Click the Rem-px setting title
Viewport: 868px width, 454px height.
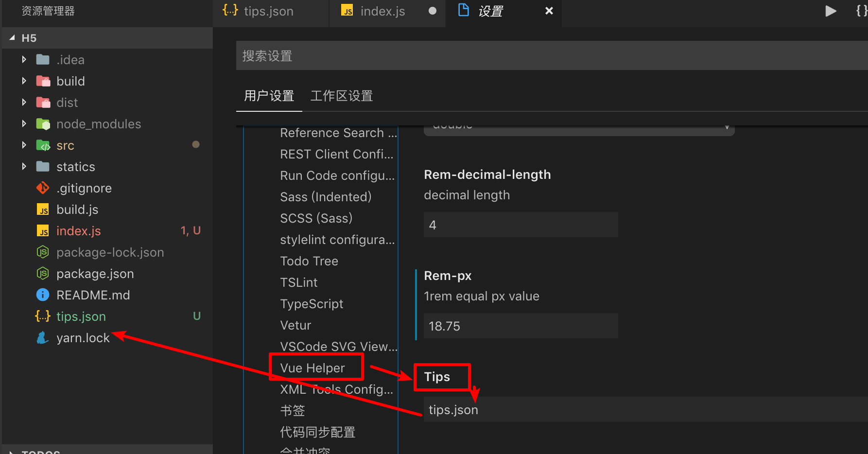coord(448,276)
